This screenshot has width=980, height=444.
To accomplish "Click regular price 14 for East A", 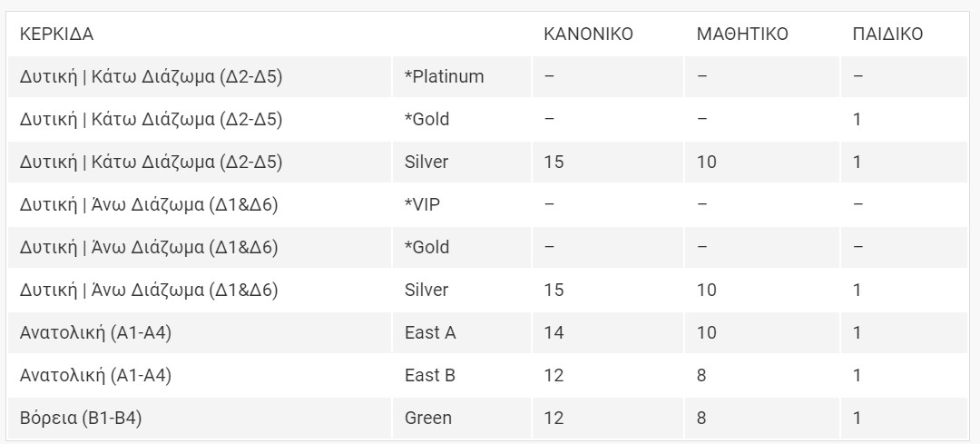I will (x=554, y=332).
